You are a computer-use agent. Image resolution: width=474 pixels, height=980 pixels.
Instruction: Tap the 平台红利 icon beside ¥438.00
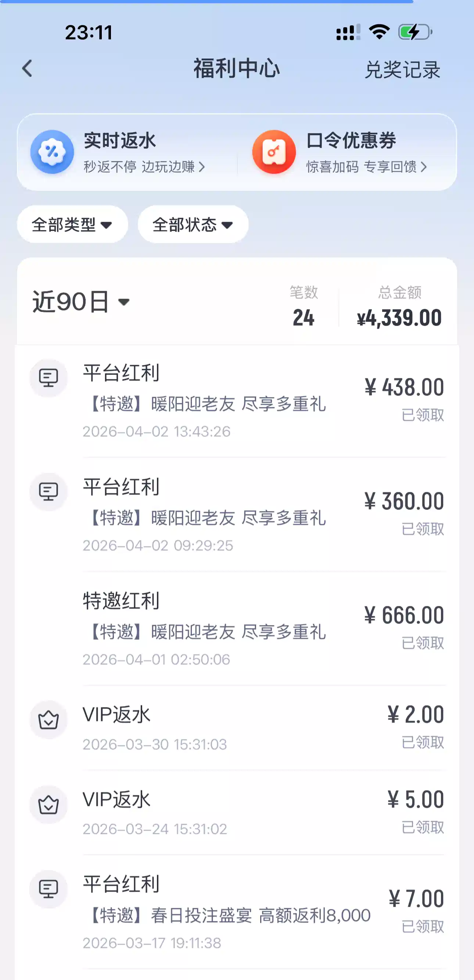(48, 378)
